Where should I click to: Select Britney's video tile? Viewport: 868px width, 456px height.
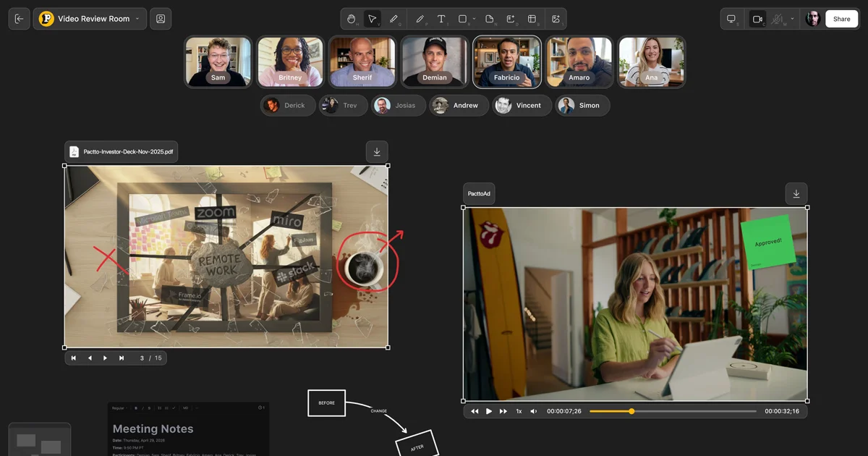point(290,62)
